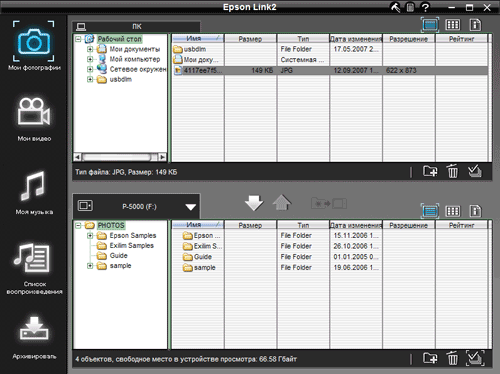Switch PC pane to details list view
The height and width of the screenshot is (374, 500).
coord(430,25)
